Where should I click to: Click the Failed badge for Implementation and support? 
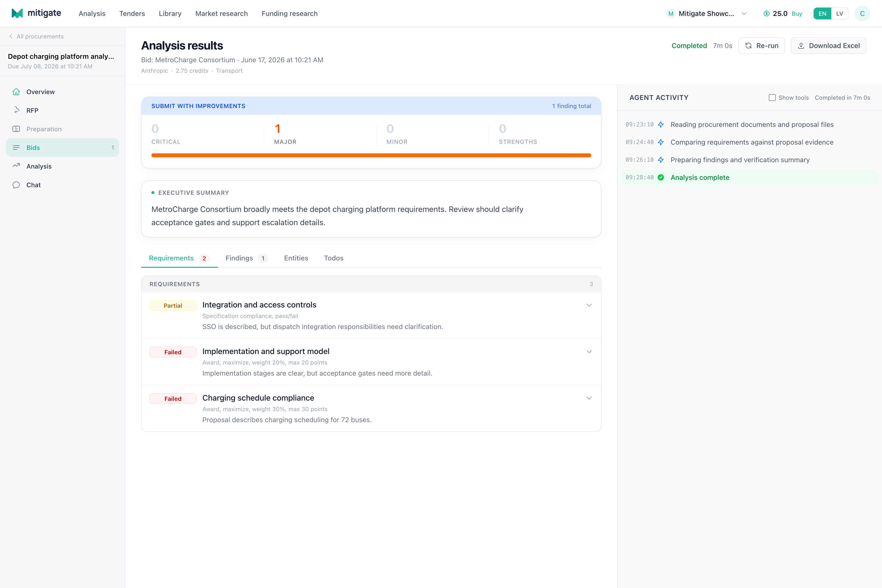173,352
